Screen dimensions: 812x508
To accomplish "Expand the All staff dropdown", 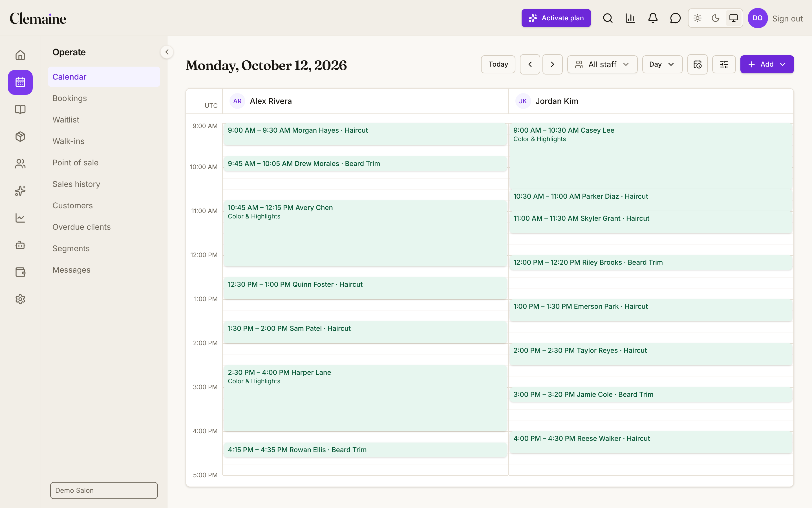I will coord(602,64).
